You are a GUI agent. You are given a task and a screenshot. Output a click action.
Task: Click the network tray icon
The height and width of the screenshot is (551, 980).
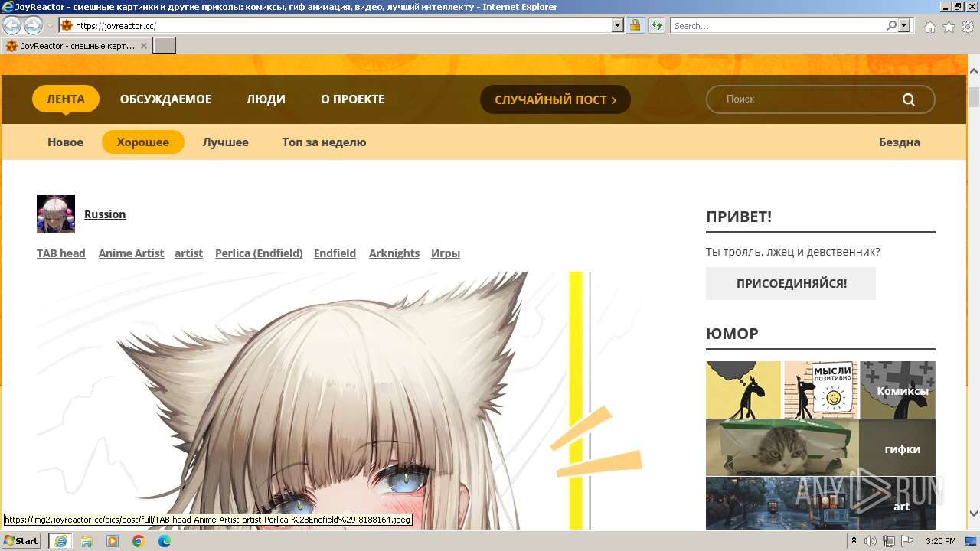pos(888,541)
